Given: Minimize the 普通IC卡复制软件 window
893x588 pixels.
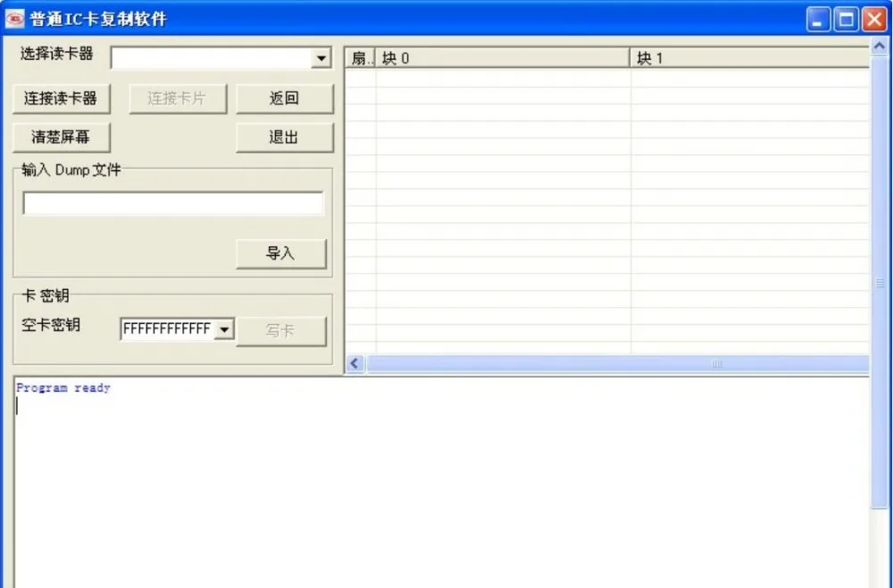Looking at the screenshot, I should click(x=818, y=20).
